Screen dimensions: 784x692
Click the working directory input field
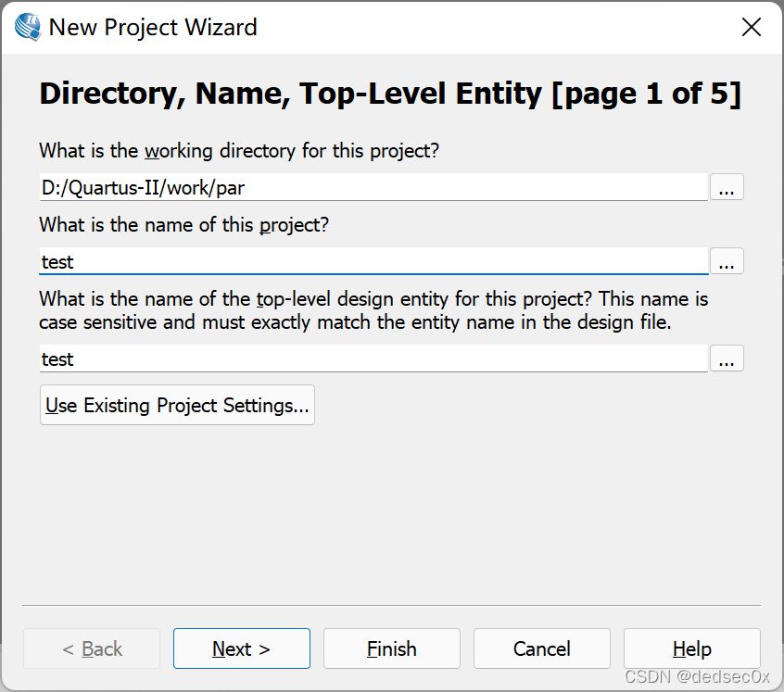[x=373, y=187]
